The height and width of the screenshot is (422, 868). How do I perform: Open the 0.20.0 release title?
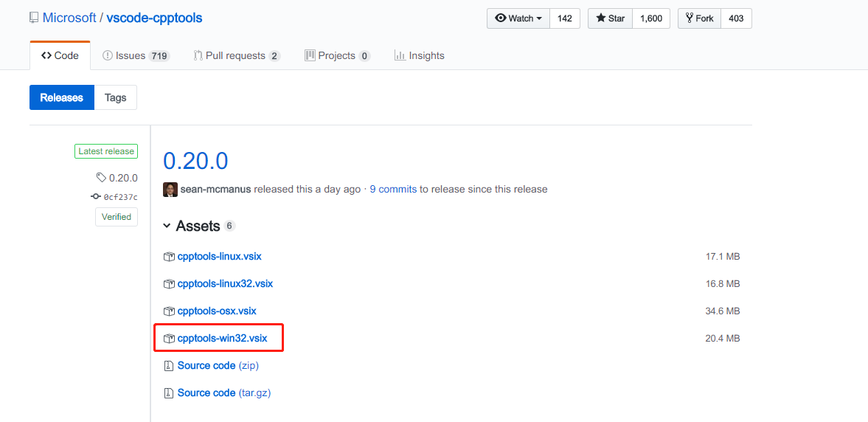[x=195, y=161]
